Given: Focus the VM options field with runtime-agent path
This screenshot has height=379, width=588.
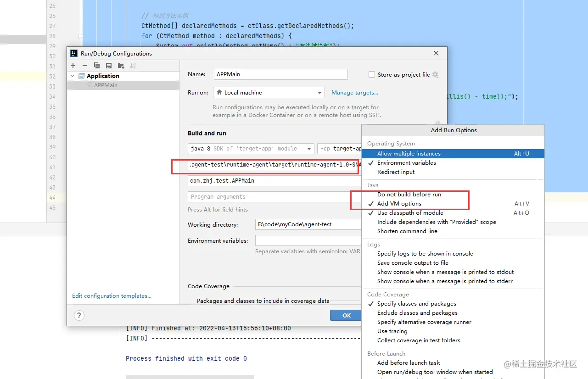Looking at the screenshot, I should pyautogui.click(x=274, y=165).
